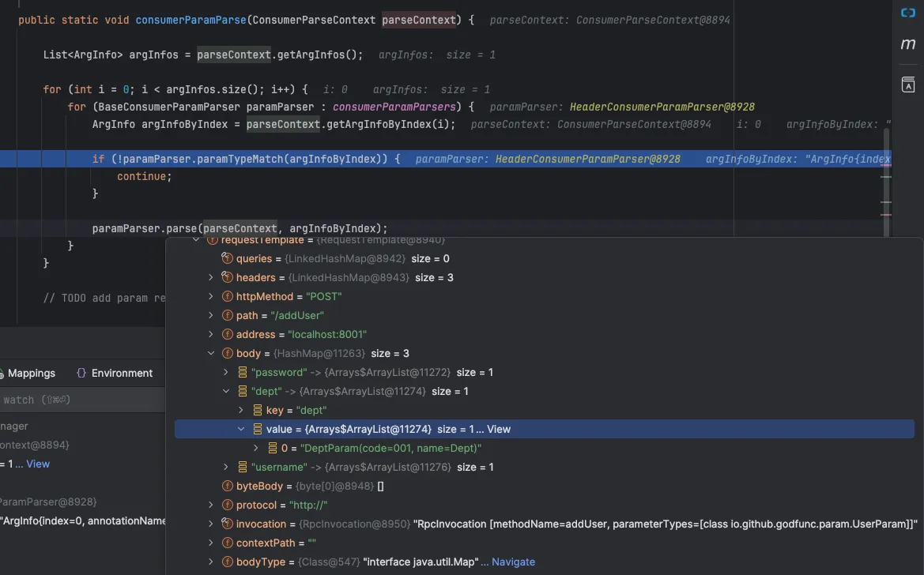
Task: Click the field icon beside byteBody
Action: pos(227,486)
